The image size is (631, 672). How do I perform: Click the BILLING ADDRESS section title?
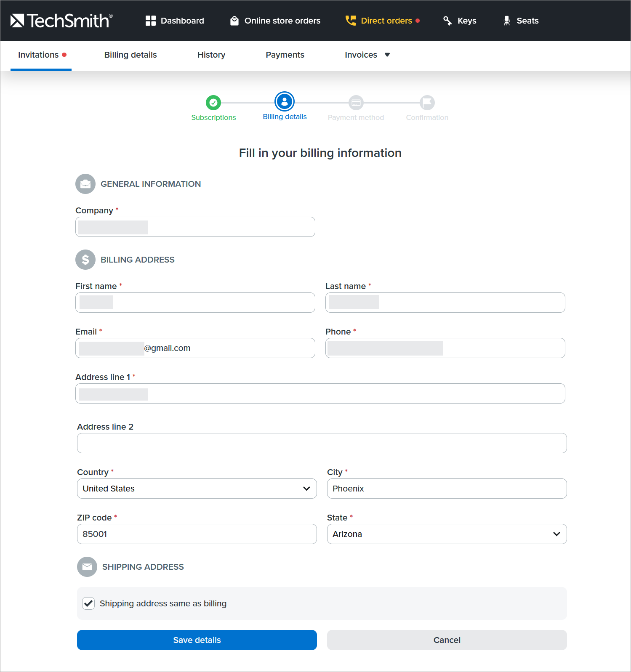(138, 260)
